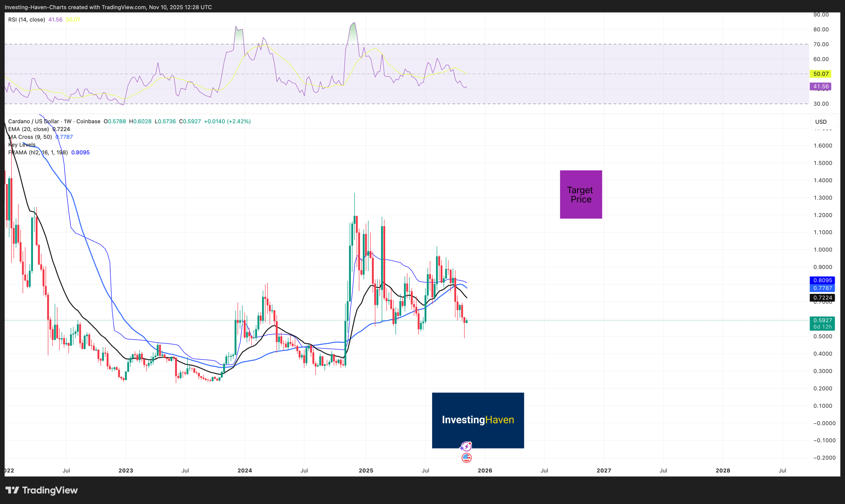This screenshot has width=845, height=504.
Task: Click the purple Target Price box on the chart
Action: click(x=580, y=194)
